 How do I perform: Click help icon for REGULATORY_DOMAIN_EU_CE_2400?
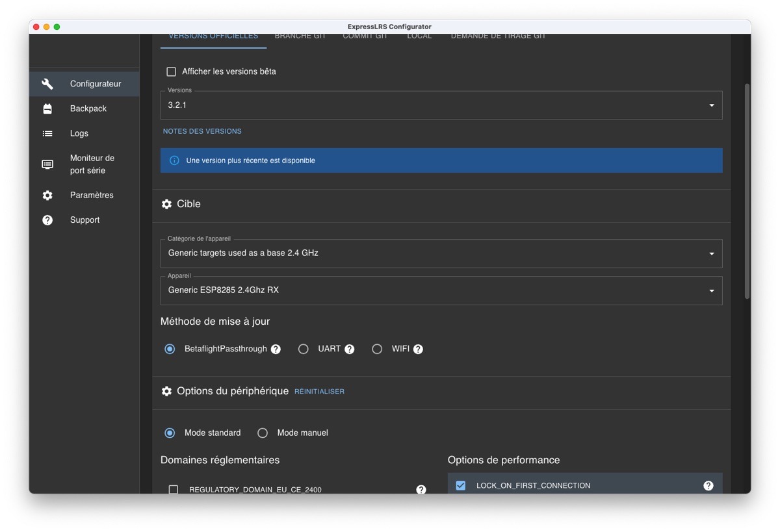421,489
